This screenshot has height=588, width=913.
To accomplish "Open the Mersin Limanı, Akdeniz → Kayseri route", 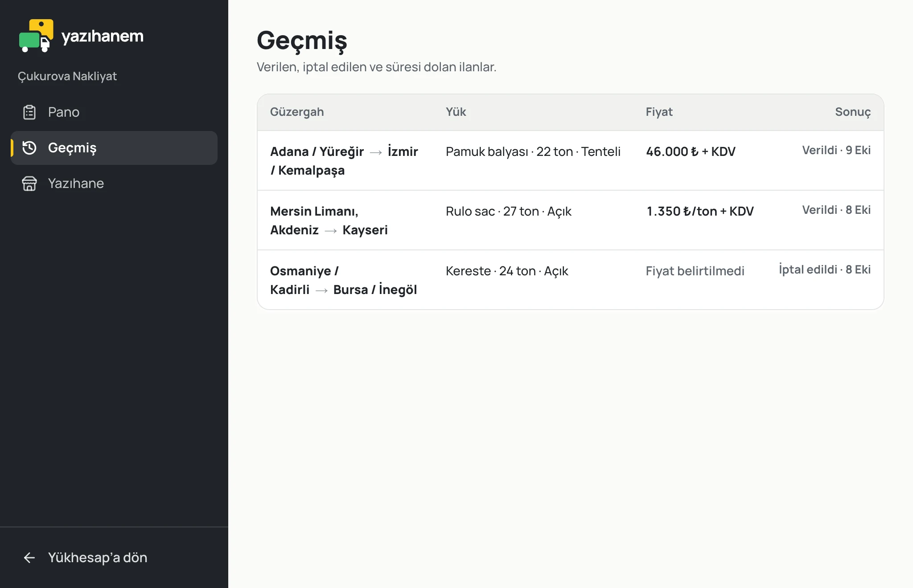I will [329, 220].
